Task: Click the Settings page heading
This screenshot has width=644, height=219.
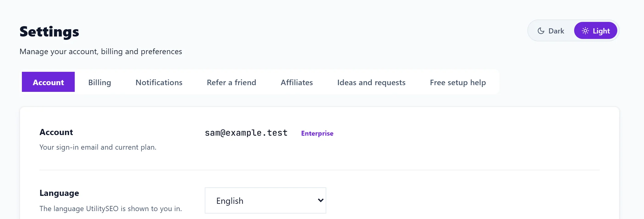Action: [x=49, y=32]
